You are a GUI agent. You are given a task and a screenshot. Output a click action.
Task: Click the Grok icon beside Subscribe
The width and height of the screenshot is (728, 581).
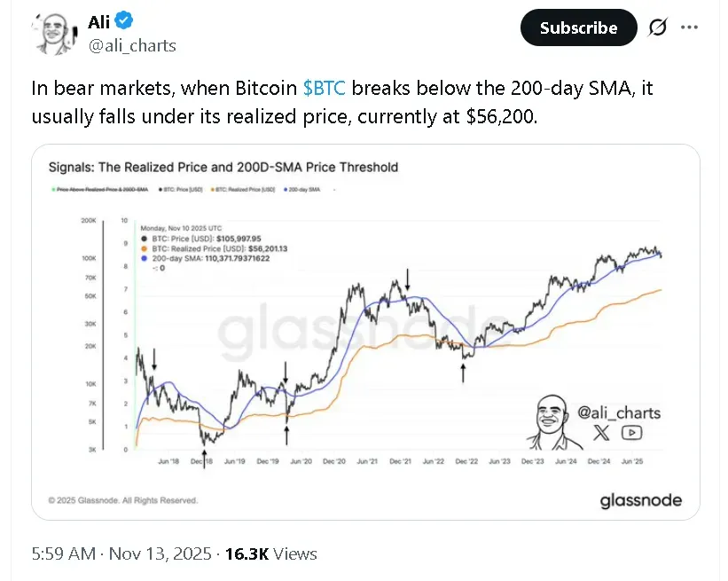pyautogui.click(x=658, y=27)
